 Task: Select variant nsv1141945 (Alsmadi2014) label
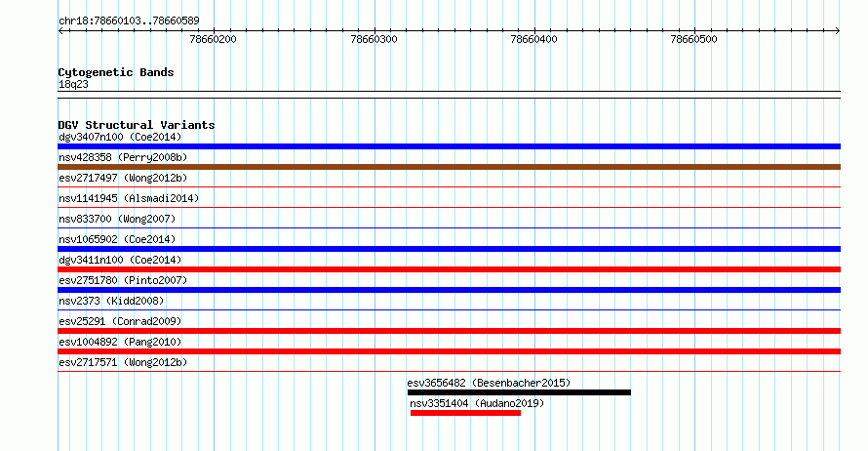click(x=129, y=198)
